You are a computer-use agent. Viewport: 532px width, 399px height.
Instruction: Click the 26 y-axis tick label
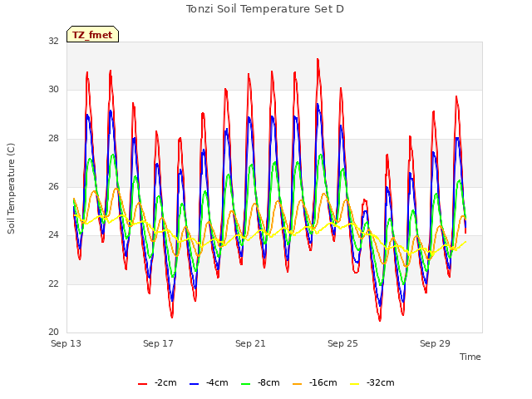53,186
